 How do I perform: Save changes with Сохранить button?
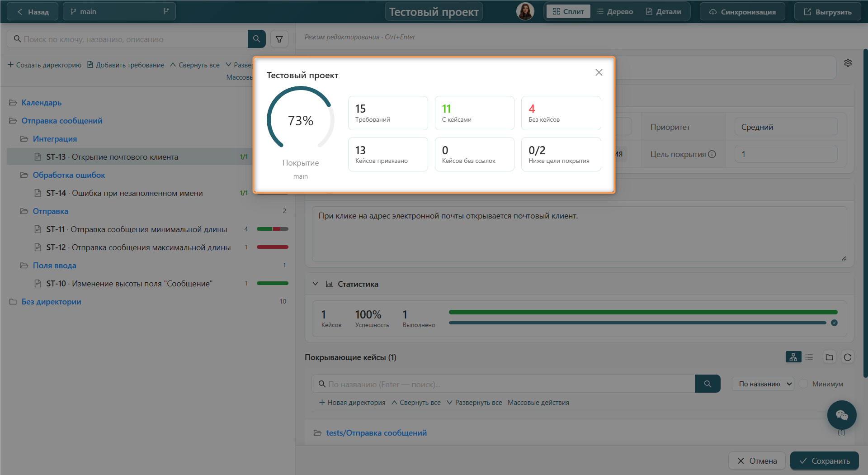[x=825, y=461]
